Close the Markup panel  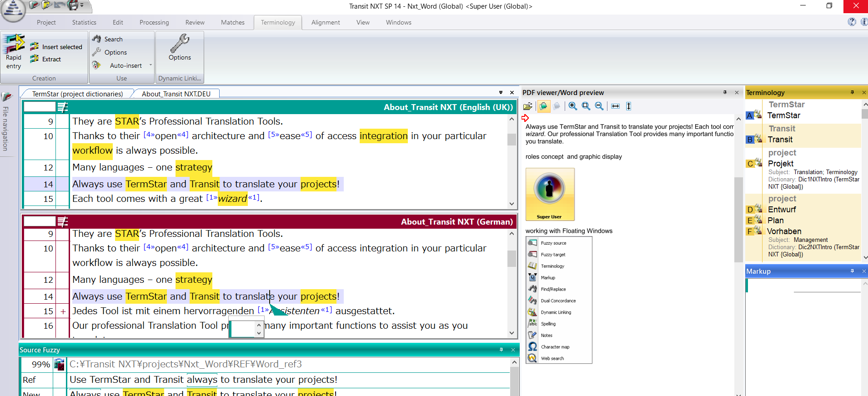click(864, 271)
